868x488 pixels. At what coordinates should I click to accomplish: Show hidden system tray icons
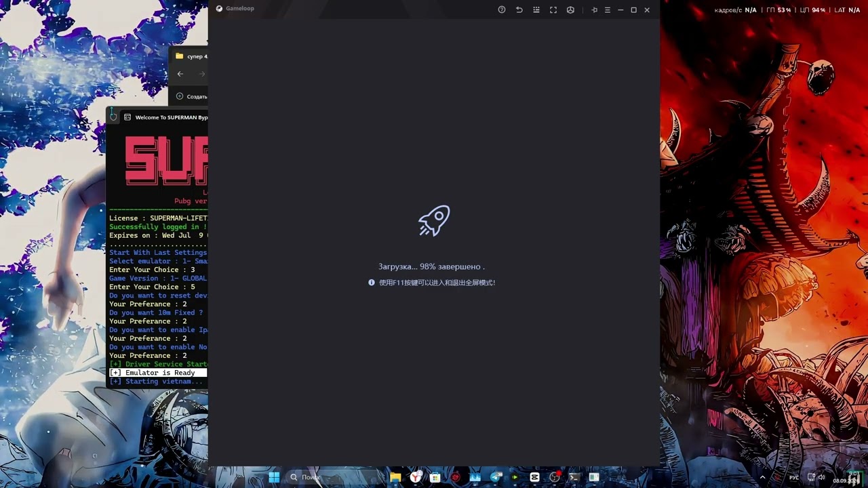click(x=762, y=477)
